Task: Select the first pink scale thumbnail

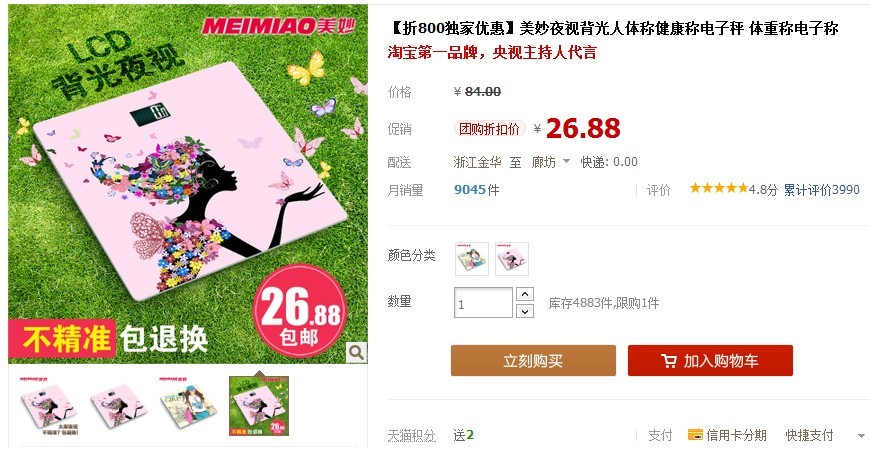Action: point(48,406)
